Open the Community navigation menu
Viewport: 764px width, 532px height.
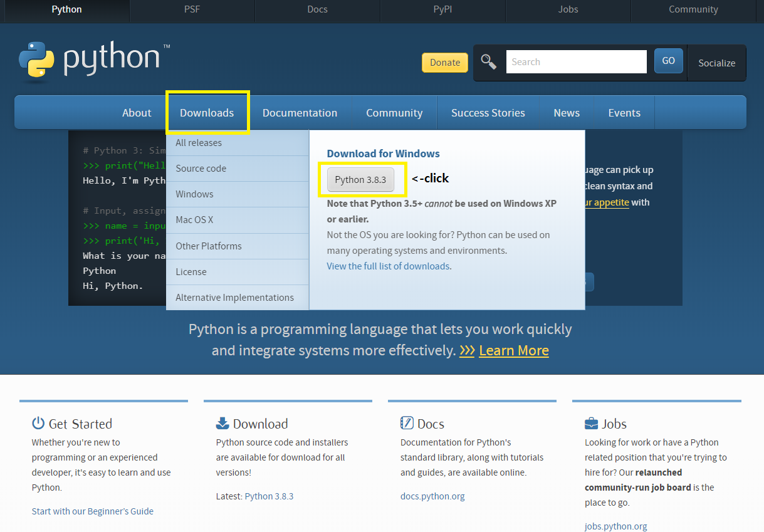(x=394, y=113)
